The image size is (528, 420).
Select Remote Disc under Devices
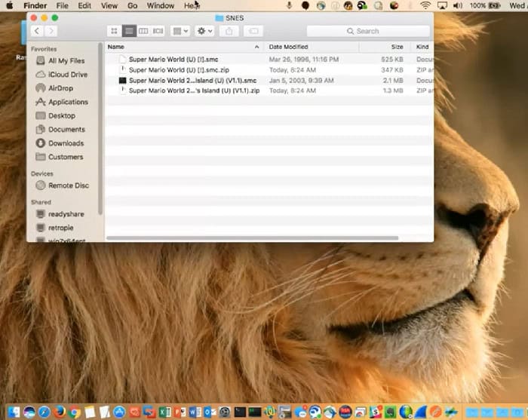(63, 185)
